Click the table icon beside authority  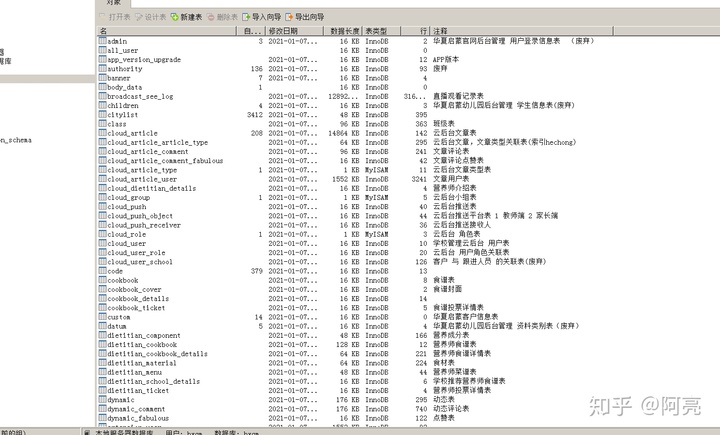102,68
